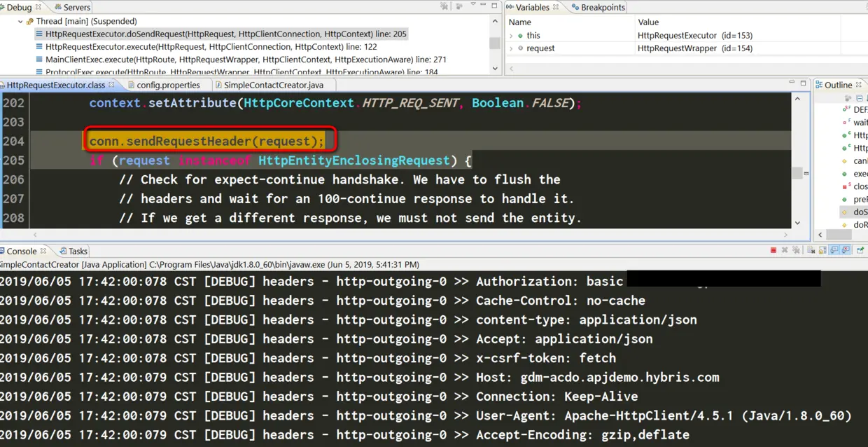The image size is (868, 447).
Task: Expand the 'request' variable row
Action: [511, 48]
